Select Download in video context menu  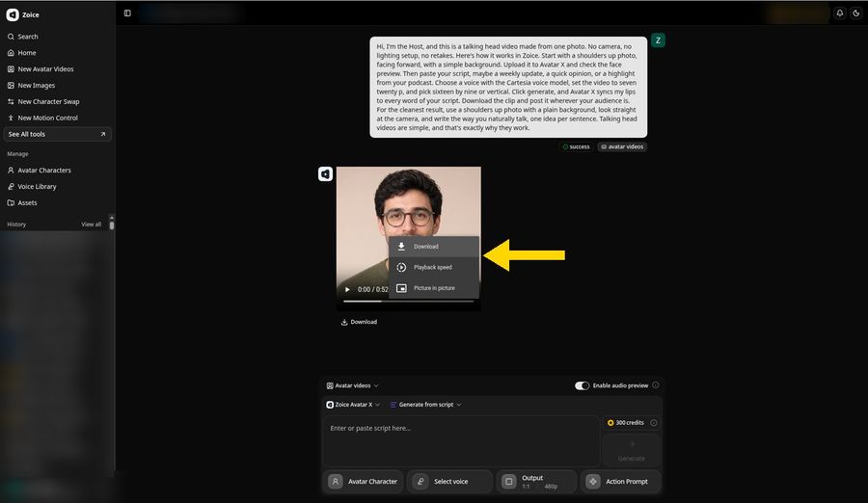click(434, 247)
